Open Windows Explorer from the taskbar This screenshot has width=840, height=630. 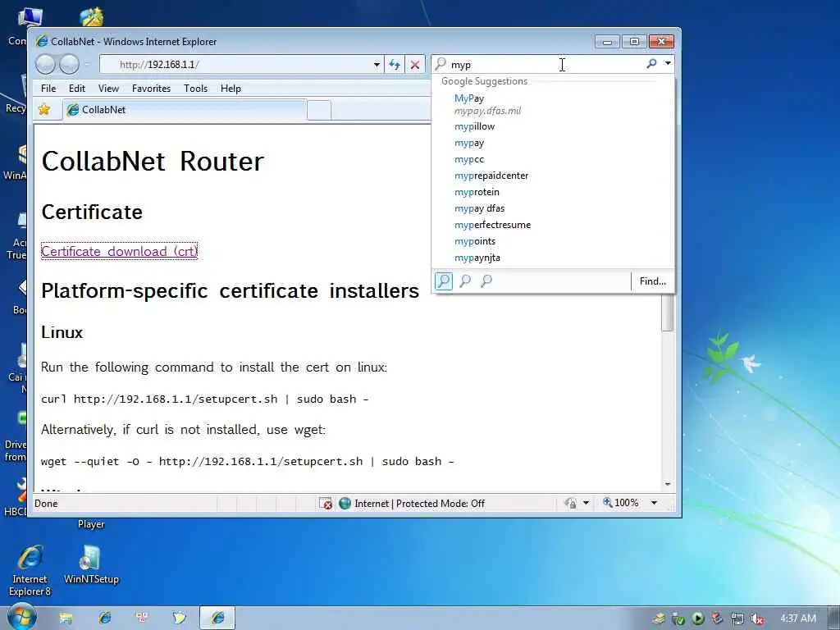click(66, 618)
